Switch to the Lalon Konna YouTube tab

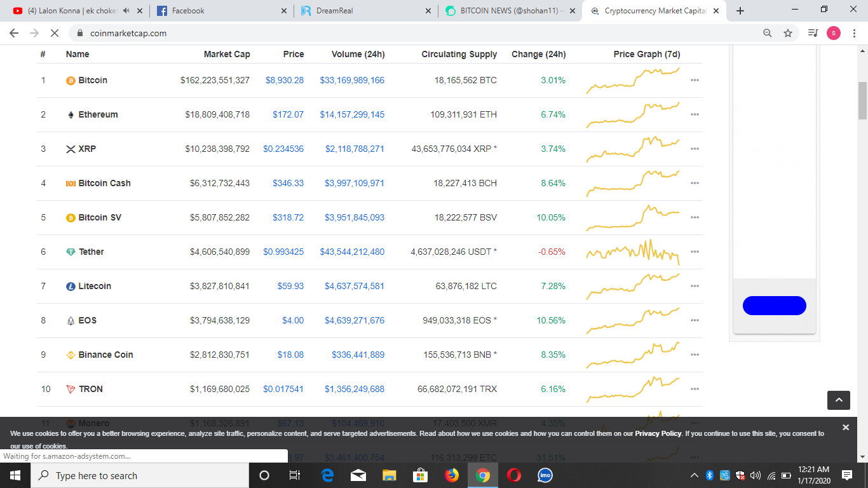[x=79, y=11]
